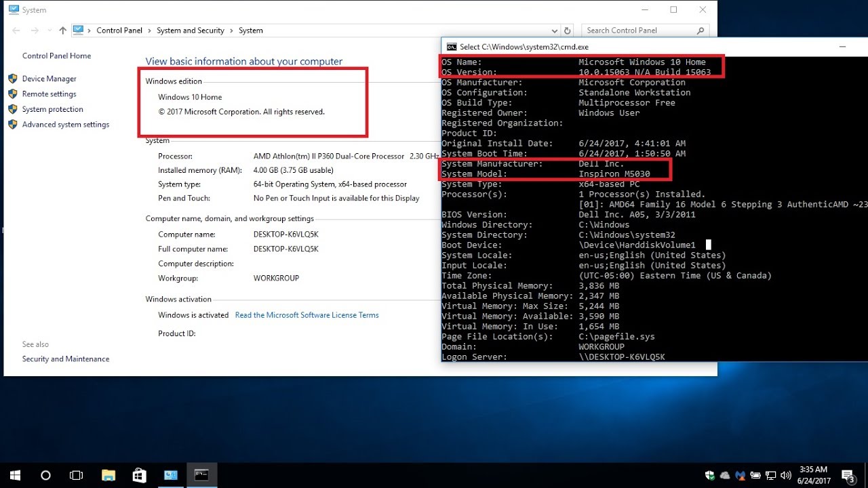Select the System breadcrumb item
The image size is (868, 488).
coord(251,30)
